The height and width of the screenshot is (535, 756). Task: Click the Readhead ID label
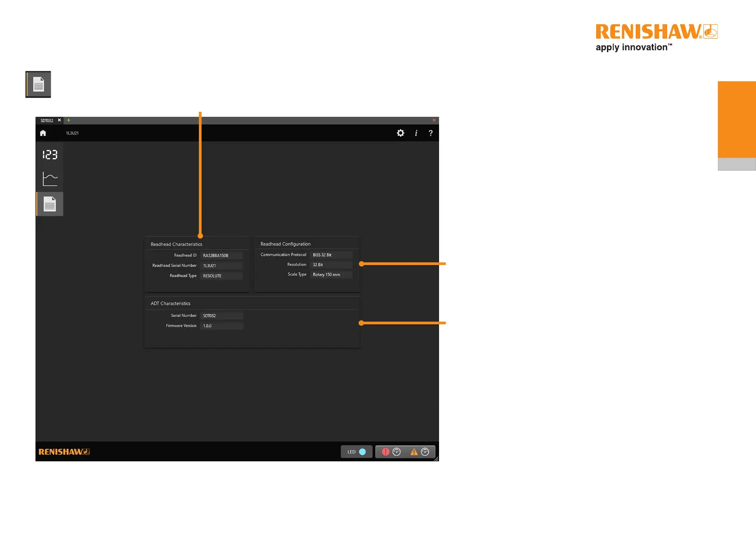coord(185,255)
